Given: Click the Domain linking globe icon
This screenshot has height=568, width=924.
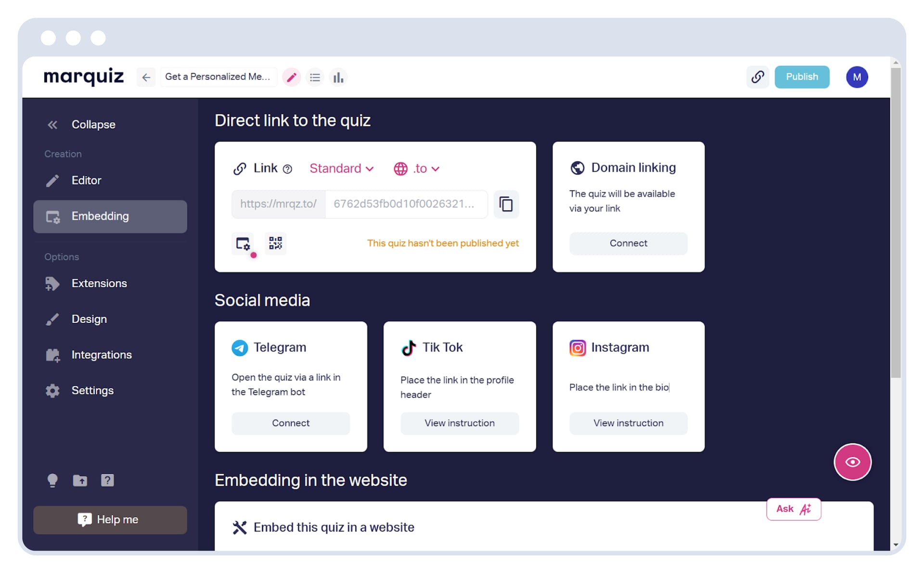Looking at the screenshot, I should coord(577,168).
